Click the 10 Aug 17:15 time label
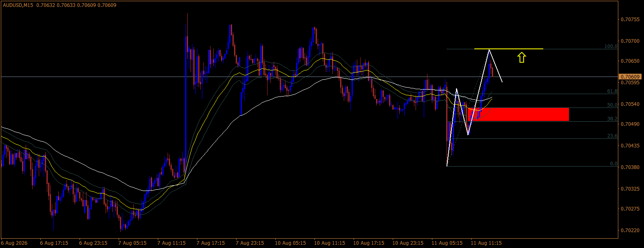The height and width of the screenshot is (248, 644). [369, 243]
